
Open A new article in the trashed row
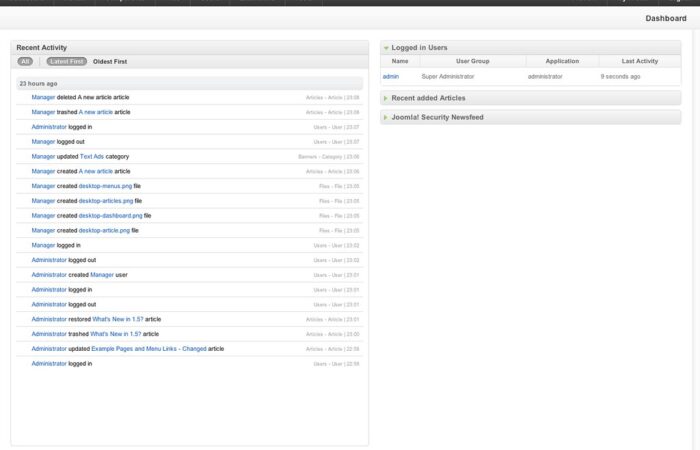pyautogui.click(x=96, y=112)
